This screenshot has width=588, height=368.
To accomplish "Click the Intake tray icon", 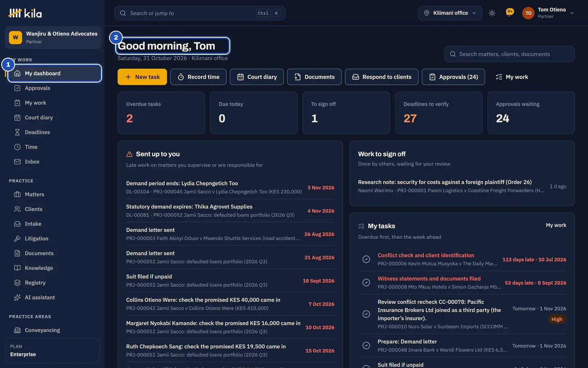I will [x=17, y=224].
